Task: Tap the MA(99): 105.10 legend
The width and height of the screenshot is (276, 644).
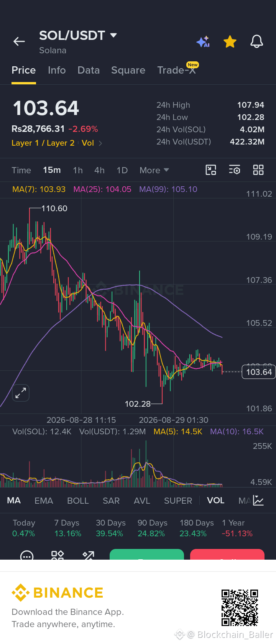Action: 168,189
